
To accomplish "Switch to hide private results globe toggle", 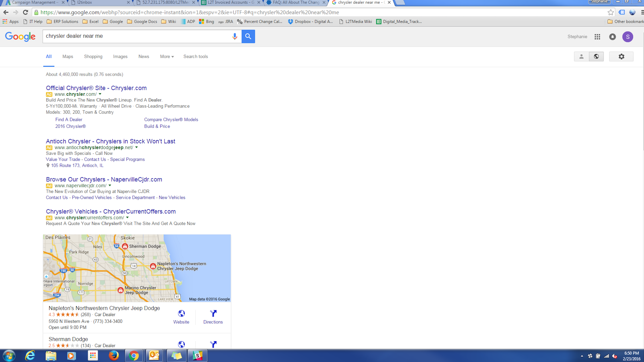I will tap(596, 56).
